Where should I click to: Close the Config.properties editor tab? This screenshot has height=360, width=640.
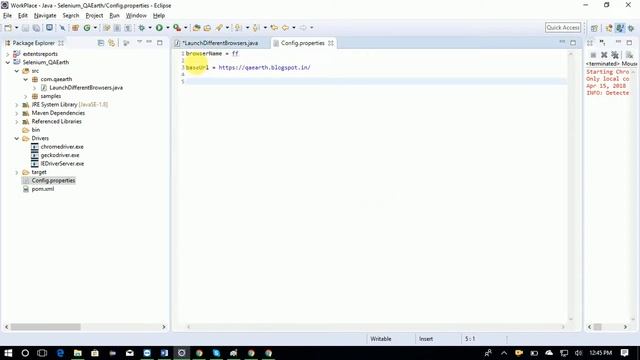click(x=331, y=43)
